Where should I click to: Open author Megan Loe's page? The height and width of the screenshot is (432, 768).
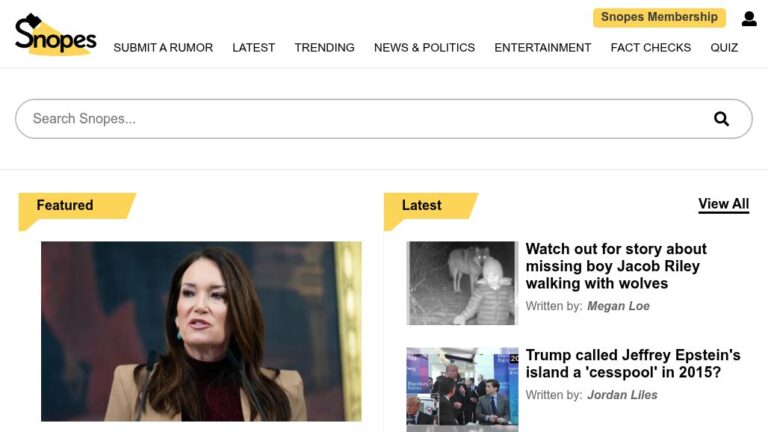pyautogui.click(x=618, y=306)
